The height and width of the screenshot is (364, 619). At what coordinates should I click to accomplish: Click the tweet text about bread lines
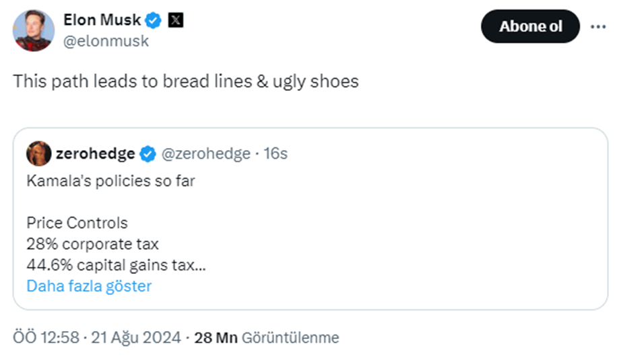[186, 81]
